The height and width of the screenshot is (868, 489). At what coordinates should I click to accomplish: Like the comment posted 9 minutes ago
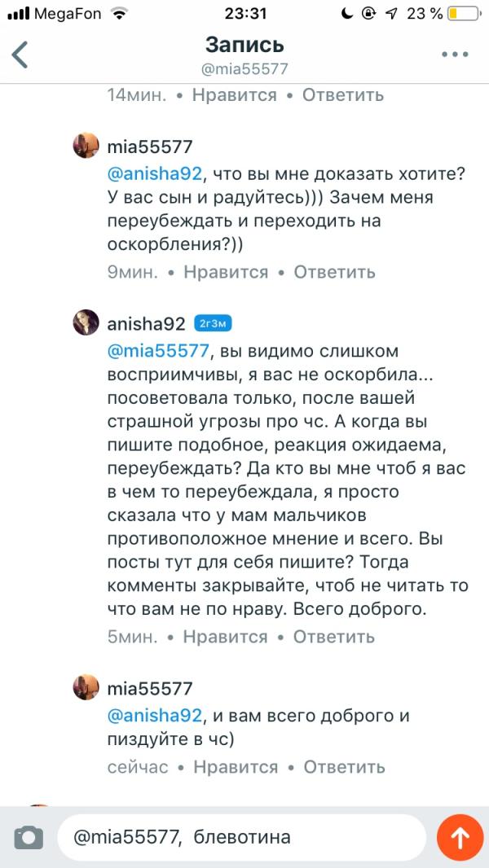pos(226,272)
